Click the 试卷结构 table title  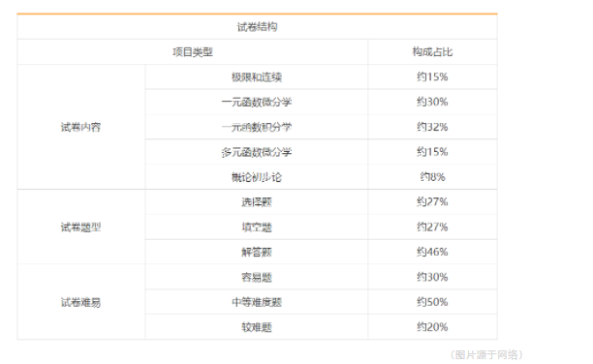pos(257,27)
